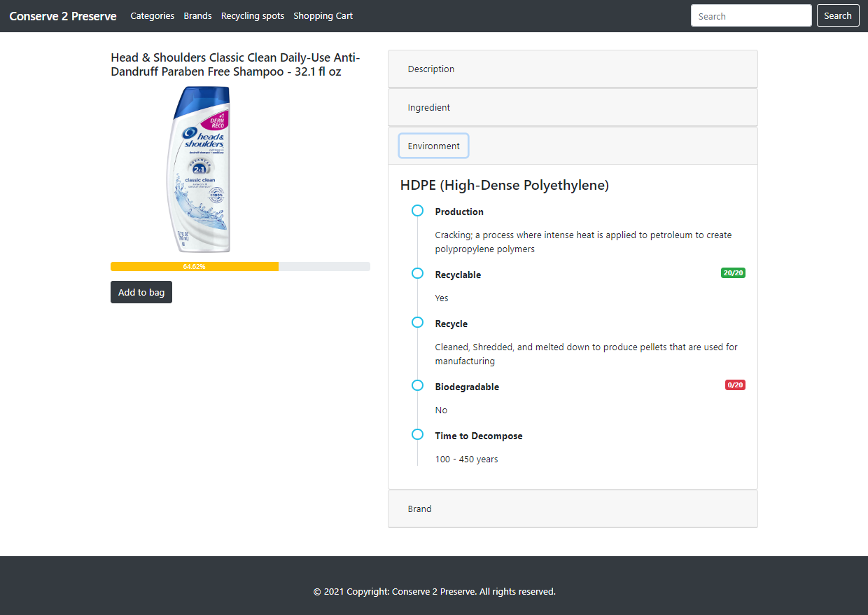This screenshot has height=615, width=868.
Task: Click the Recyclable label
Action: click(x=458, y=275)
